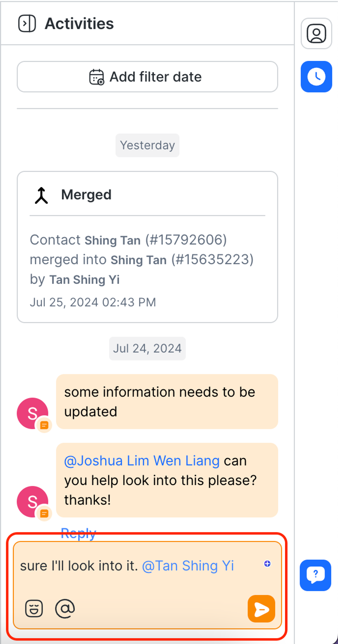Click the @Joshua Lim Wen Liang mention

coord(142,460)
